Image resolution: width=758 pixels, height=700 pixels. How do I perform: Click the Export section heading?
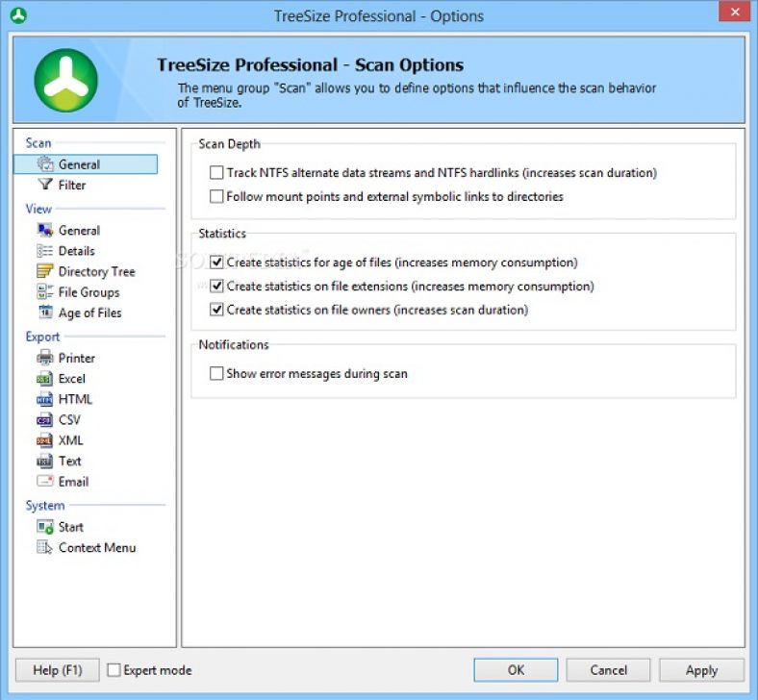[42, 337]
